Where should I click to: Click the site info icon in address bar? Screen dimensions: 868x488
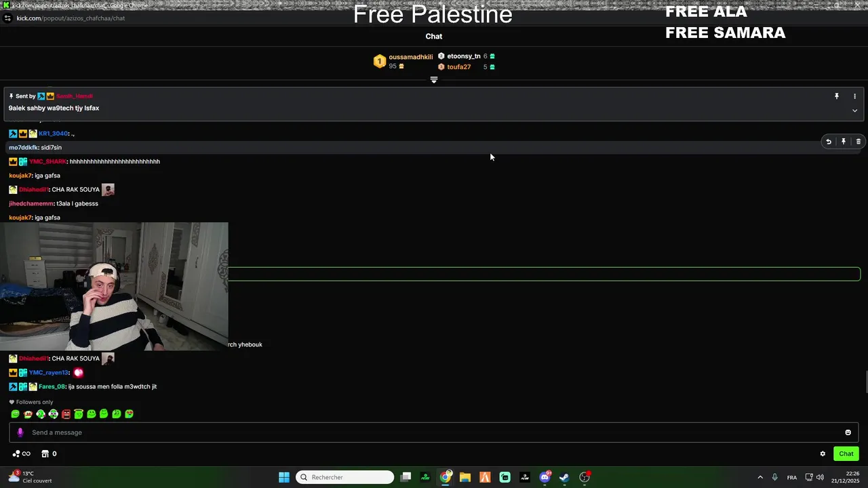point(7,18)
